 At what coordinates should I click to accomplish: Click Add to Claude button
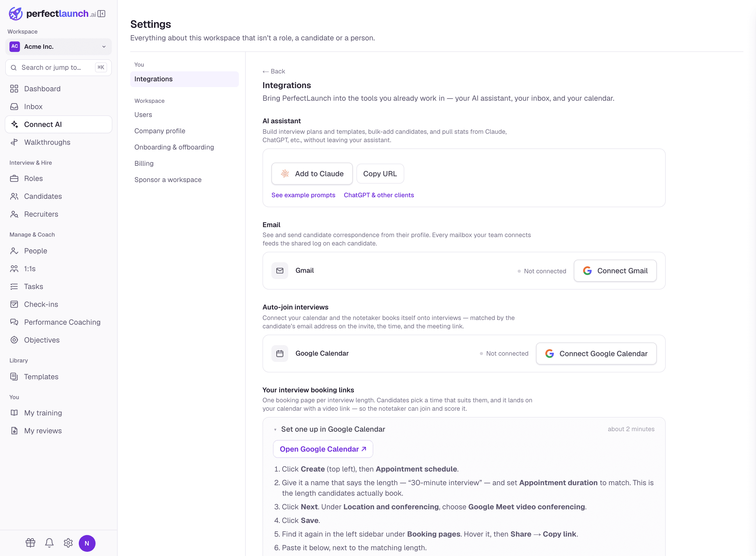(x=312, y=174)
